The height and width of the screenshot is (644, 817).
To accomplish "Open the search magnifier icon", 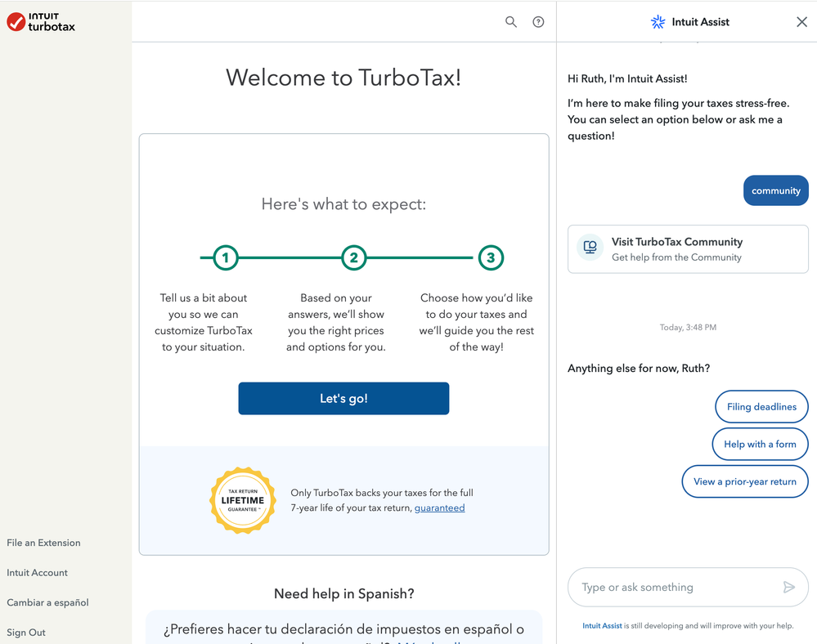I will coord(510,22).
